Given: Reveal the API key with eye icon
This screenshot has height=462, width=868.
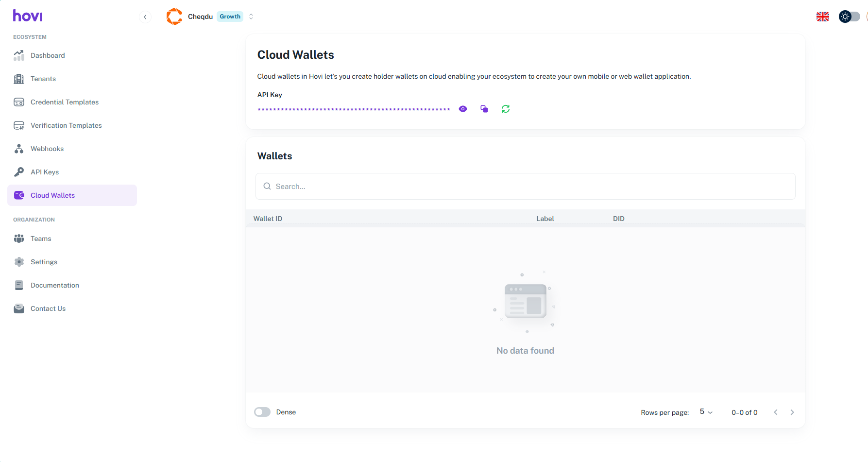Looking at the screenshot, I should [x=463, y=109].
